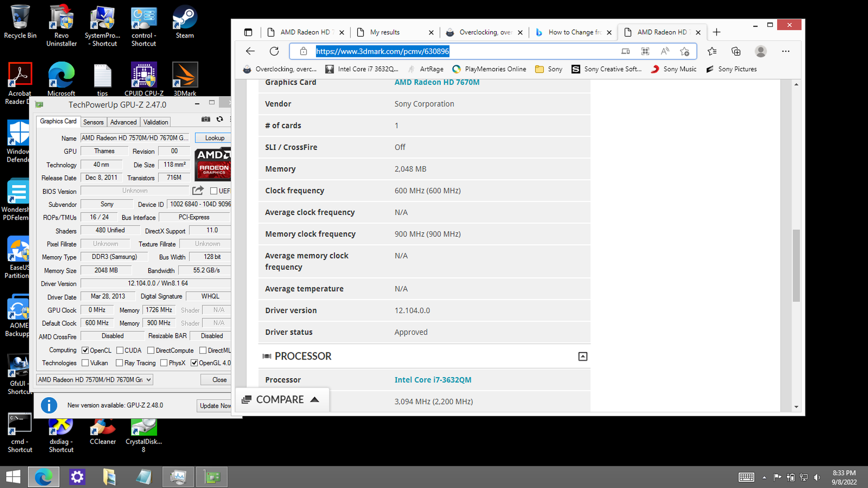Open the browser profile avatar
The height and width of the screenshot is (488, 868).
[x=761, y=51]
